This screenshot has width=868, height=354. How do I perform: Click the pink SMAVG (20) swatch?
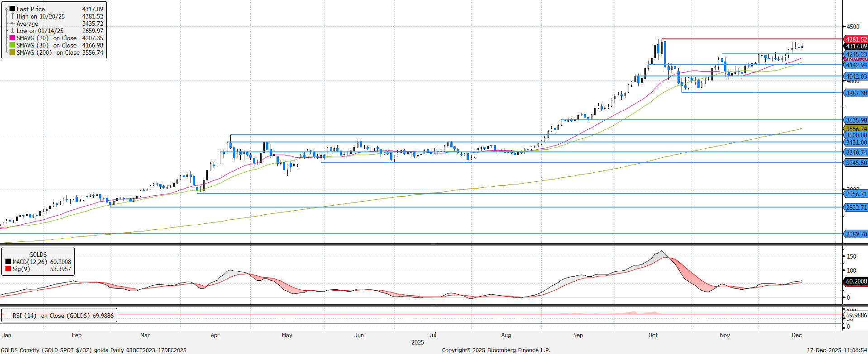(x=12, y=38)
